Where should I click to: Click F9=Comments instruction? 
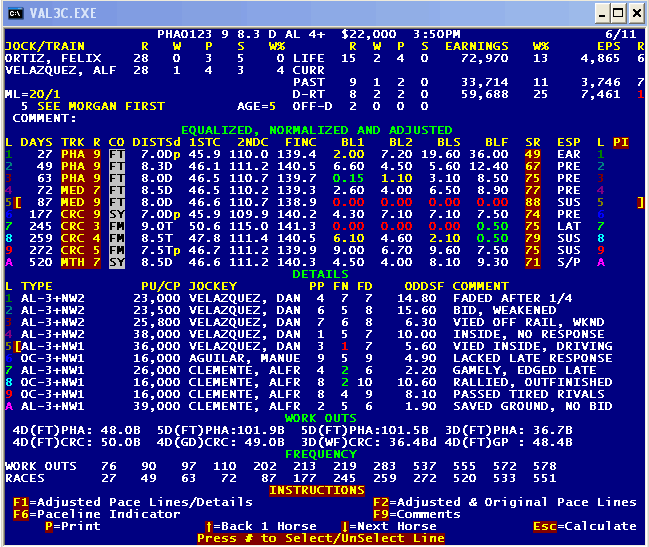click(x=417, y=514)
